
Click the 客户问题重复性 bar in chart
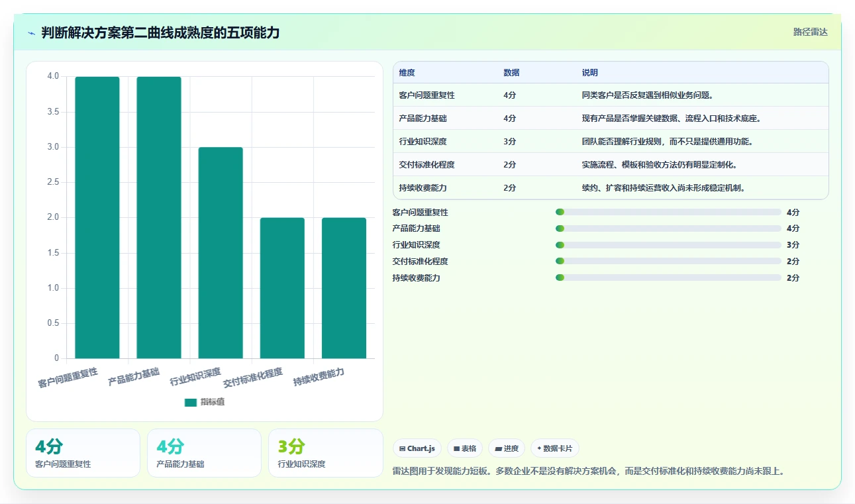click(x=97, y=217)
